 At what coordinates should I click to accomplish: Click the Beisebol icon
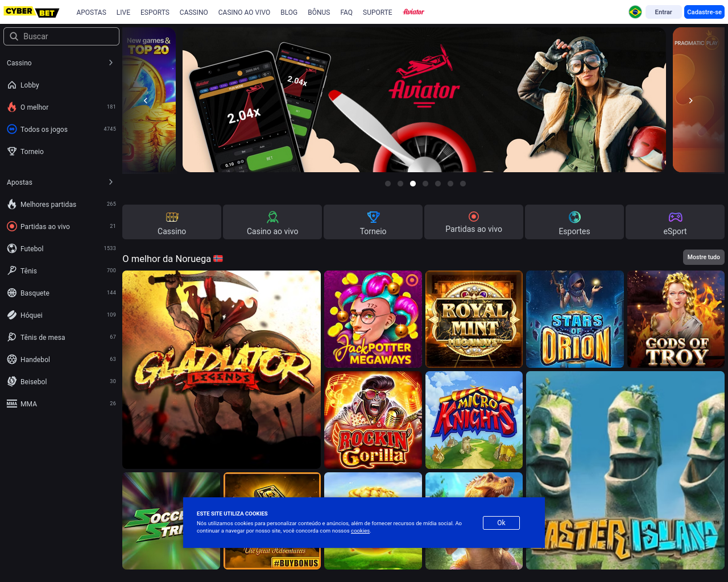[12, 382]
